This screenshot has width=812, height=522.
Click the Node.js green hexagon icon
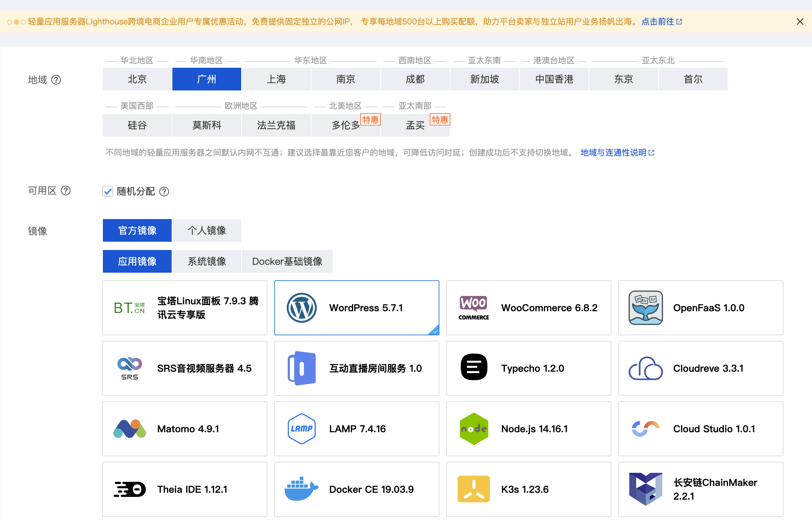coord(474,429)
